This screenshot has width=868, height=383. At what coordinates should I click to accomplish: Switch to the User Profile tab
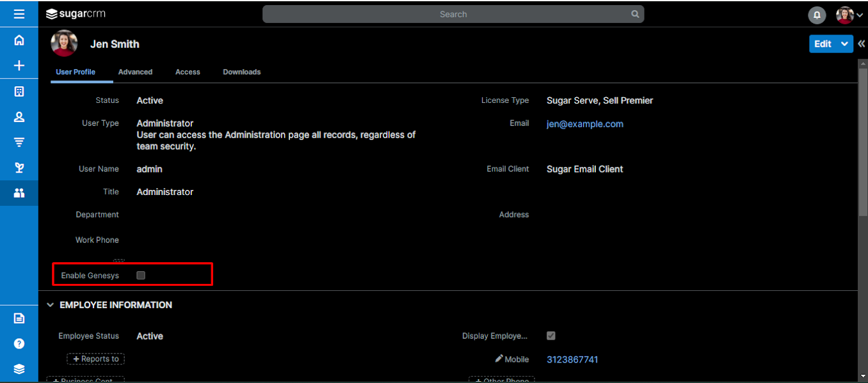(x=76, y=72)
